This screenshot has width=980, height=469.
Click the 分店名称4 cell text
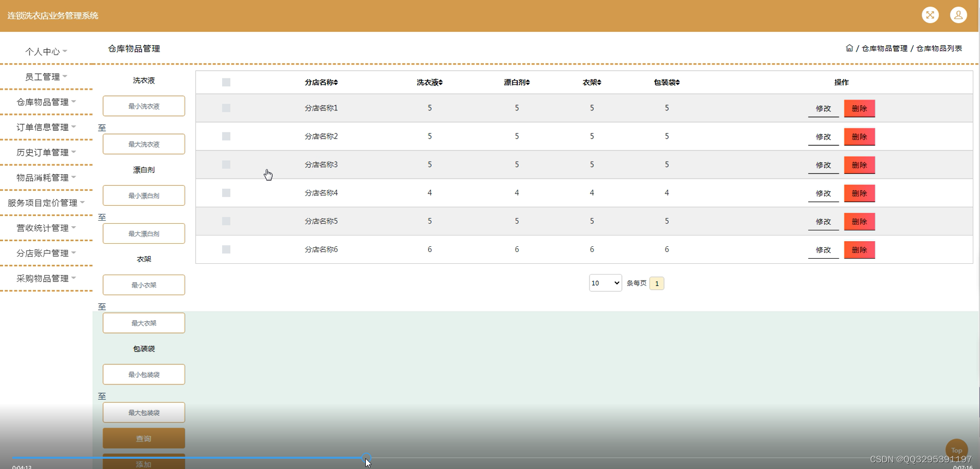coord(321,193)
